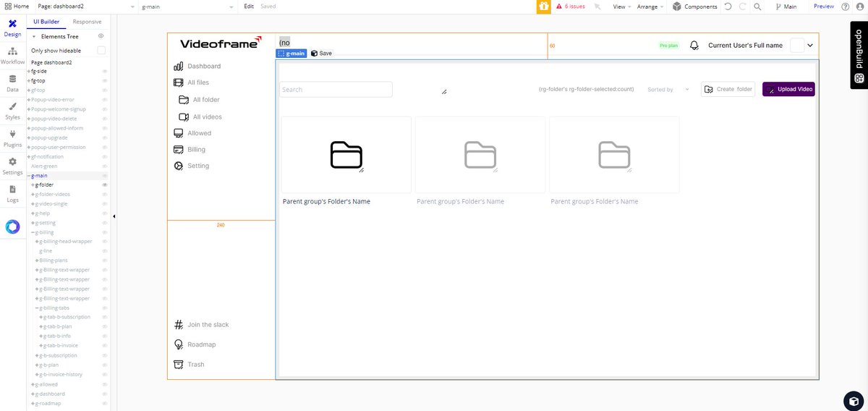The width and height of the screenshot is (868, 411).
Task: Toggle visibility eye for popup-upgrade
Action: point(105,137)
